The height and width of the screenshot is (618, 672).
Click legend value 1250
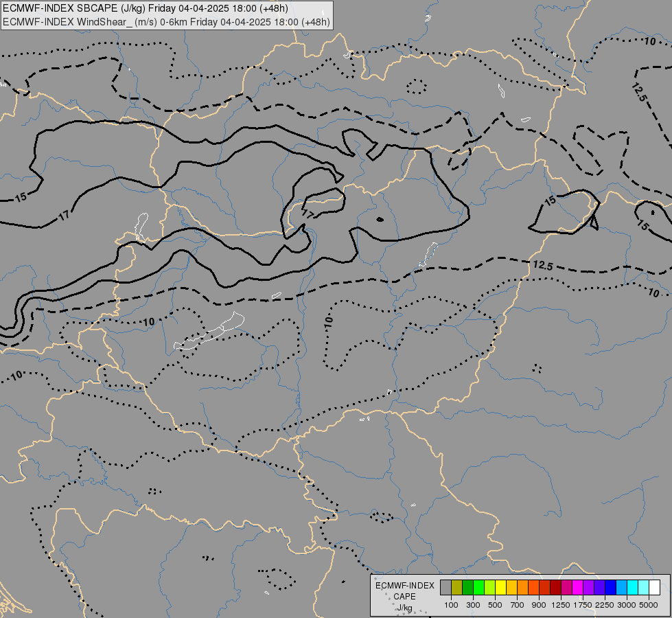coord(561,605)
